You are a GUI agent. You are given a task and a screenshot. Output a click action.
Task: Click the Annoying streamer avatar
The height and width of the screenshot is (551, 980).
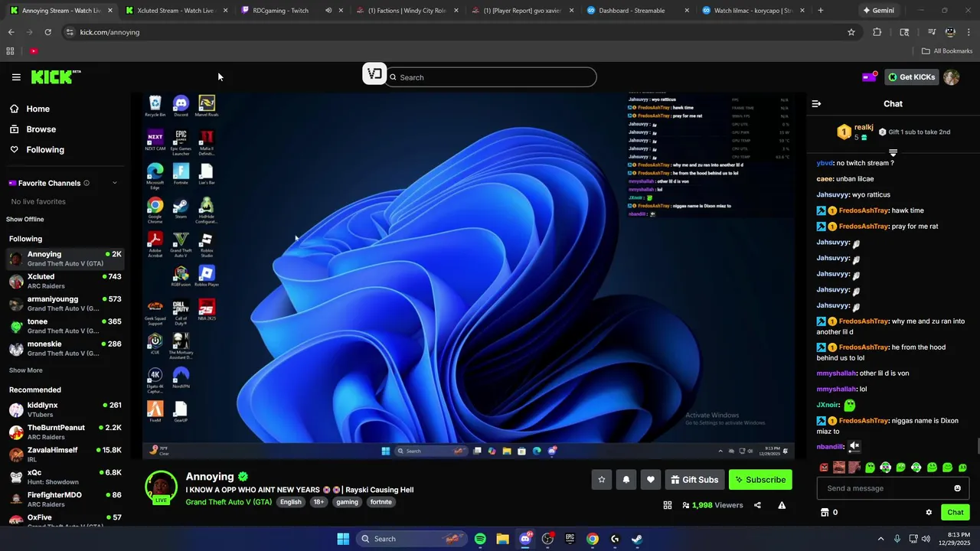pos(162,486)
